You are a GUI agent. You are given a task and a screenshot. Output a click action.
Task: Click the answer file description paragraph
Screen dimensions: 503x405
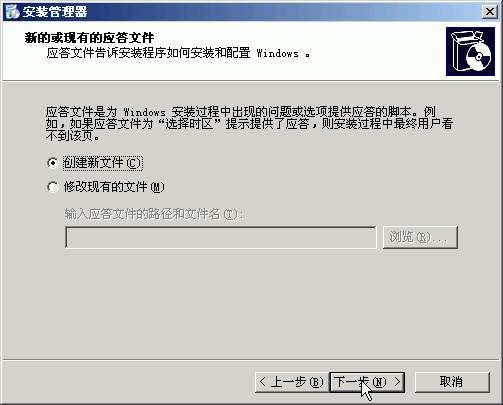click(249, 124)
